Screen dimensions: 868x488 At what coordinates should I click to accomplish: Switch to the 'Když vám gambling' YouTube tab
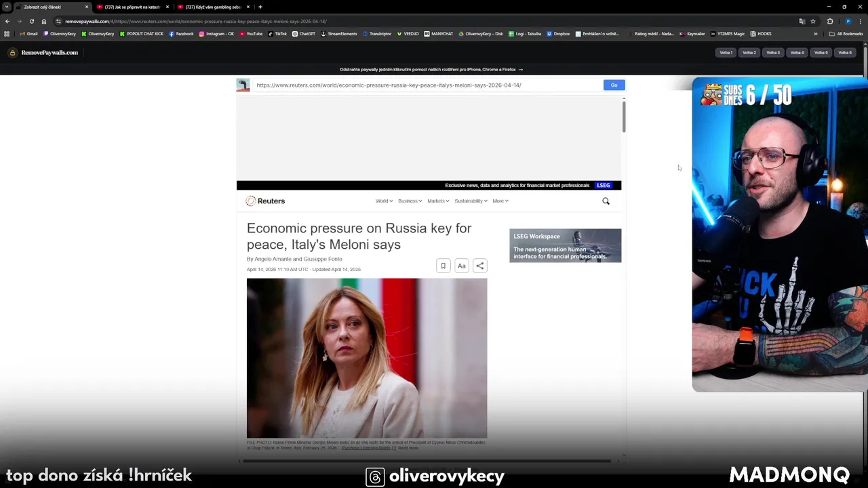(x=214, y=7)
